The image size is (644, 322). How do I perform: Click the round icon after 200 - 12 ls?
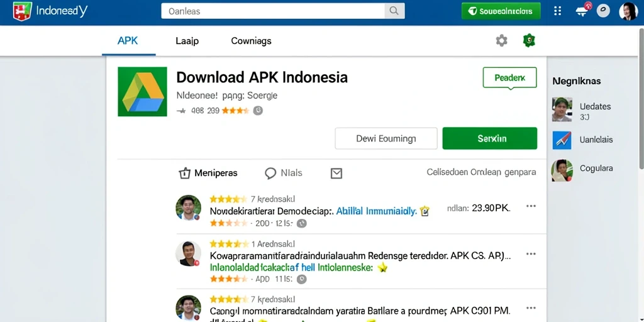(301, 223)
